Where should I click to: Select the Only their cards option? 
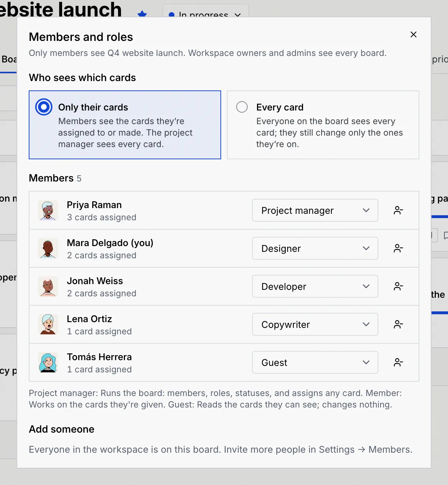[125, 125]
